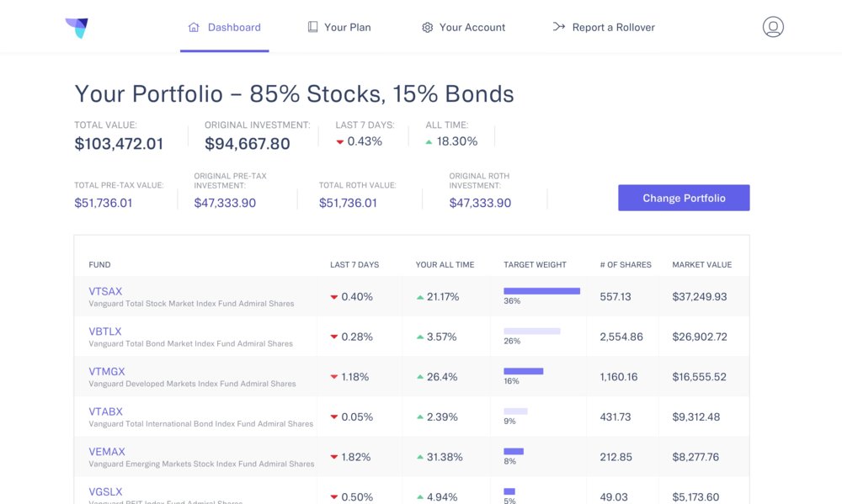Open the VTABX fund link
This screenshot has height=504, width=842.
106,411
